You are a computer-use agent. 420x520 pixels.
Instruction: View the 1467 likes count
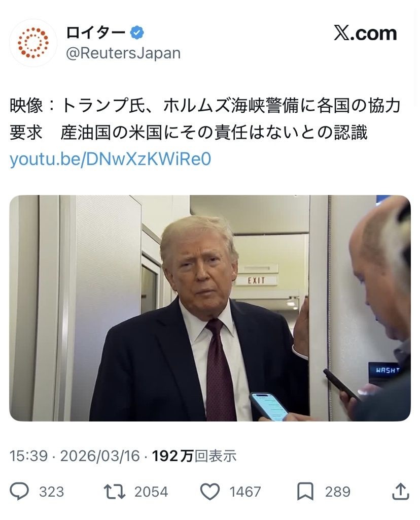pos(246,492)
